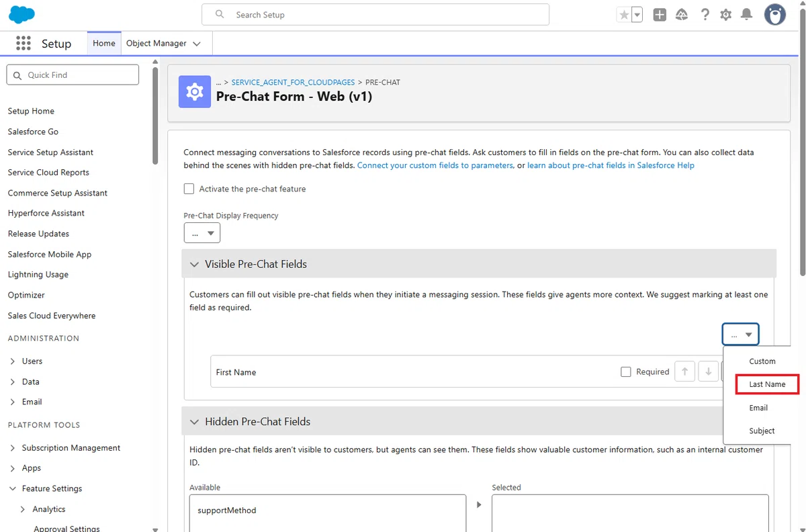Open Release Updates
This screenshot has width=806, height=532.
(x=38, y=234)
